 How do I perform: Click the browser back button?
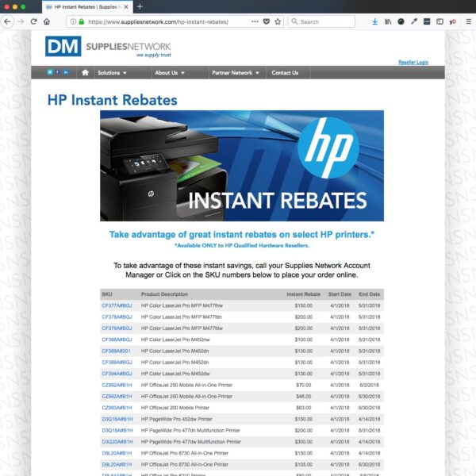click(x=9, y=21)
